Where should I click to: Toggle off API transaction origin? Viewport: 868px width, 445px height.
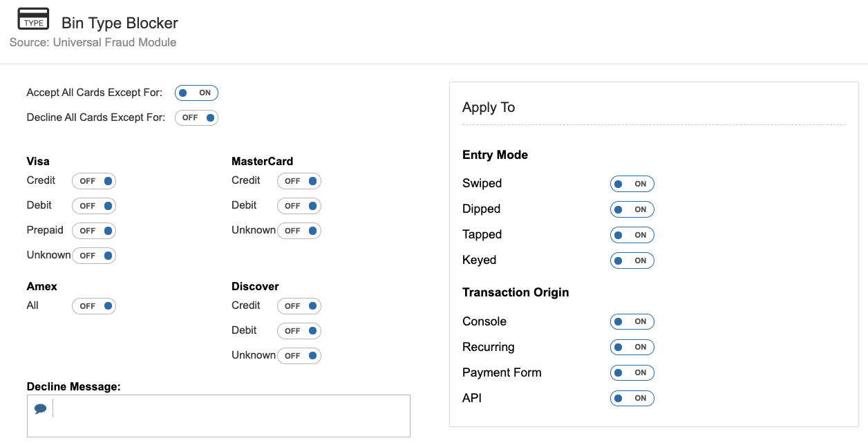(632, 398)
